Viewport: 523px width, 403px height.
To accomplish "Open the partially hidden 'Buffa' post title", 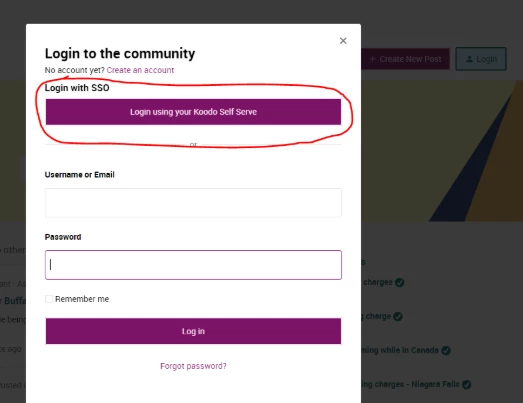I will coord(13,301).
